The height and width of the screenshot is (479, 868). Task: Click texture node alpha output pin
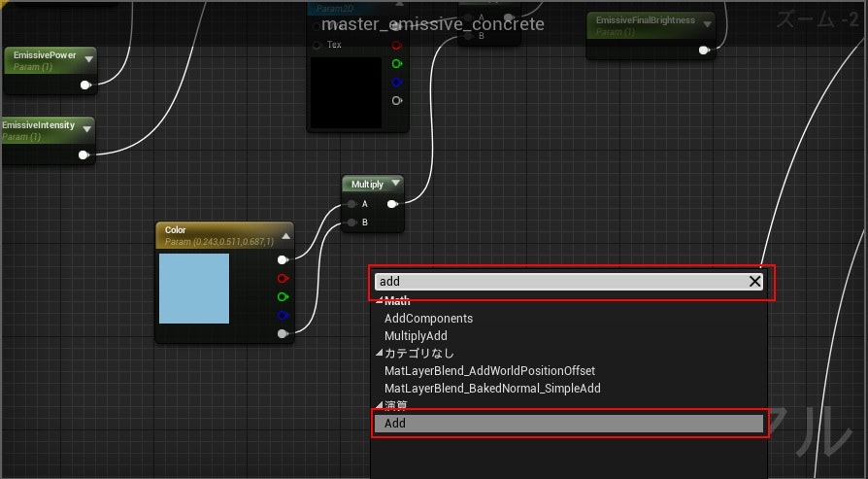pos(396,101)
